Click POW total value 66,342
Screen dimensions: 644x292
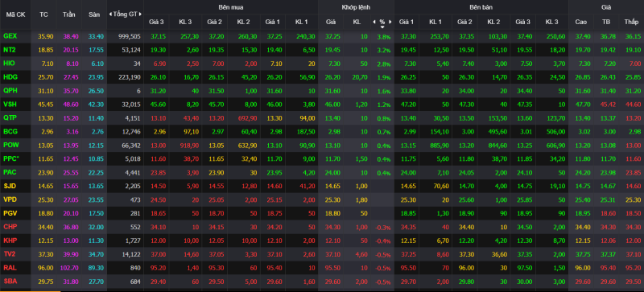pyautogui.click(x=131, y=146)
